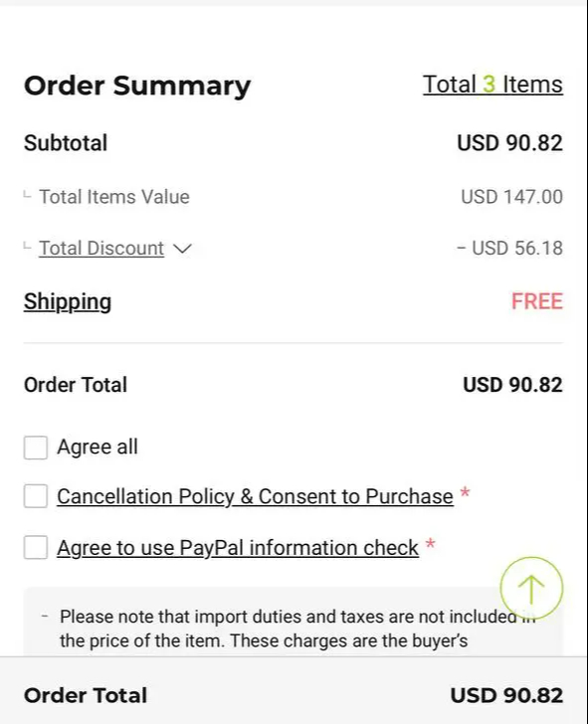588x724 pixels.
Task: Click the Order Summary heading
Action: pyautogui.click(x=137, y=86)
